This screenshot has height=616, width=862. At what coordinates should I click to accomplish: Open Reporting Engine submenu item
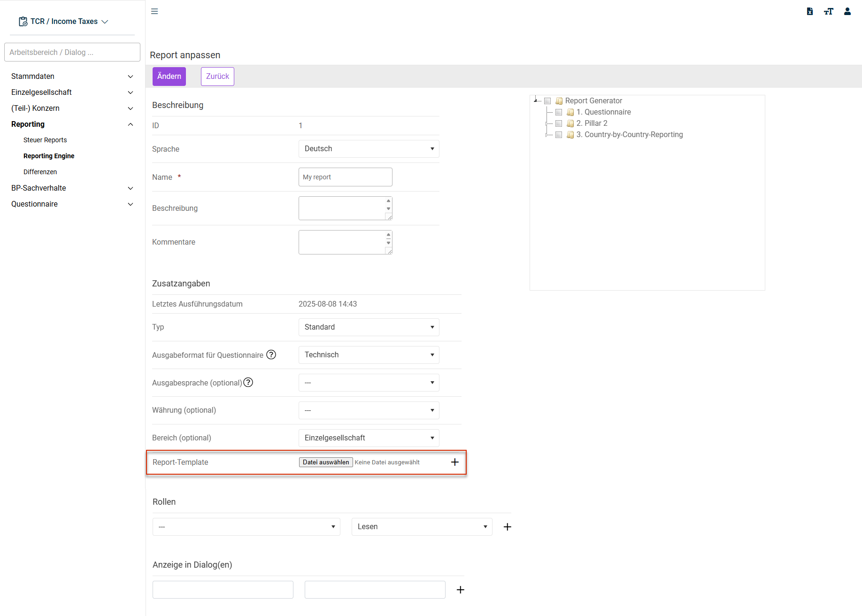pyautogui.click(x=49, y=156)
